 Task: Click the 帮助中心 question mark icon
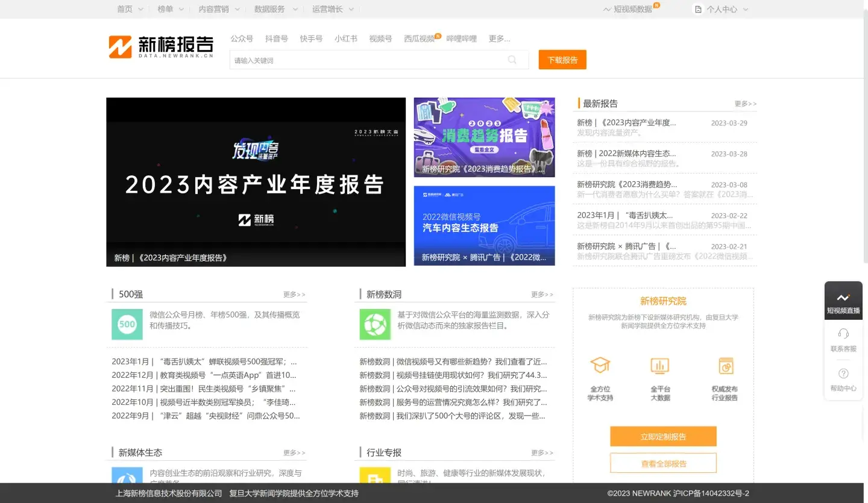pyautogui.click(x=843, y=373)
